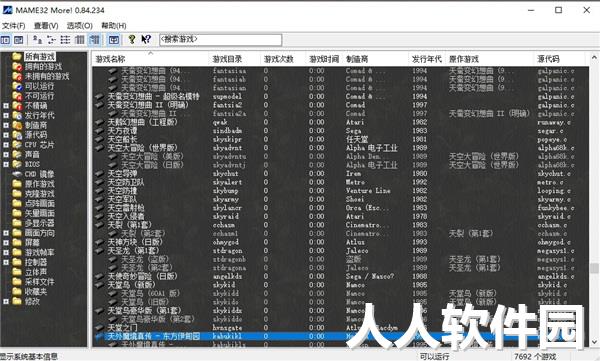
Task: Open the 收藏夹 favorites folder
Action: point(36,292)
